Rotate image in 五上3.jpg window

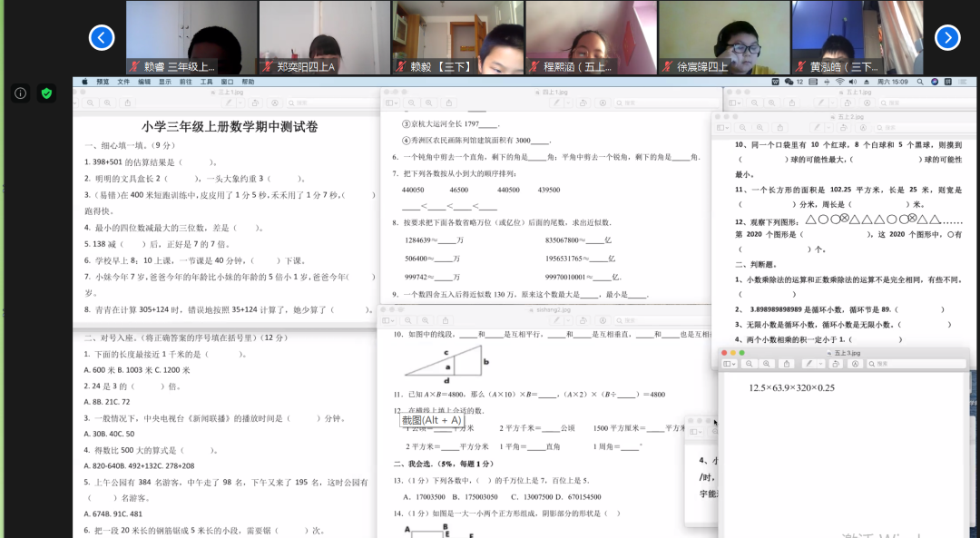(835, 364)
